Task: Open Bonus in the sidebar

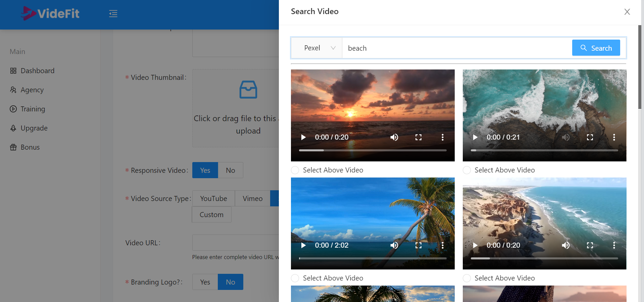Action: tap(30, 147)
